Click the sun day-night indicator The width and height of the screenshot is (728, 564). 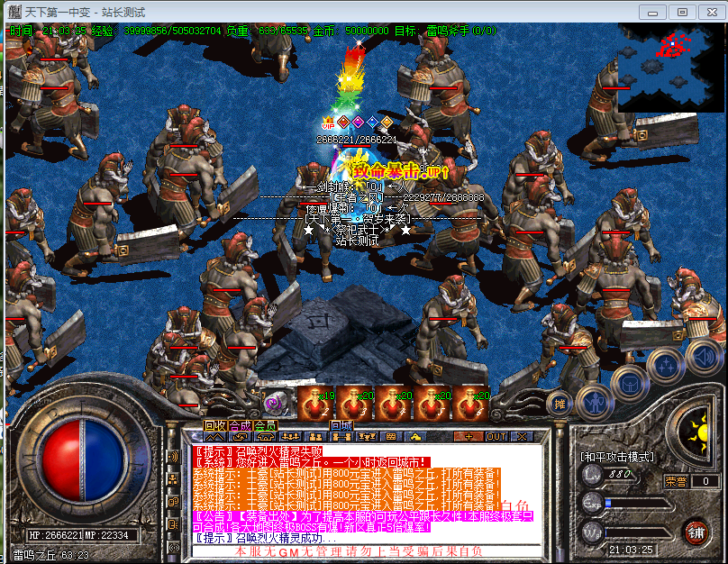(x=698, y=432)
